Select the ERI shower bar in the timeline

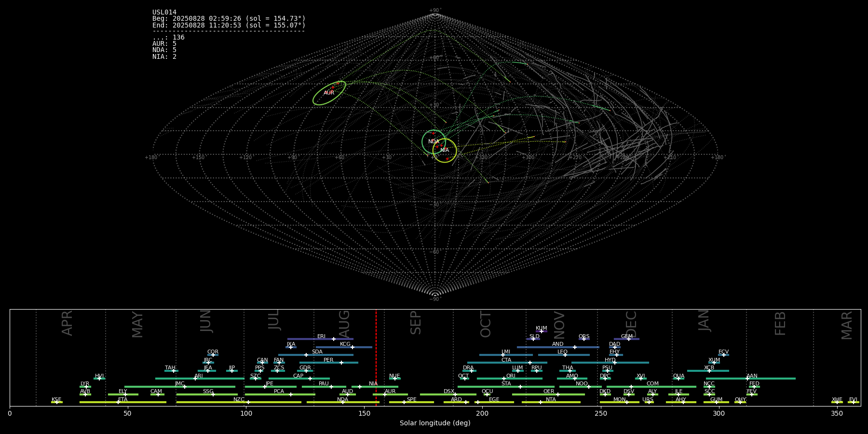pos(320,339)
